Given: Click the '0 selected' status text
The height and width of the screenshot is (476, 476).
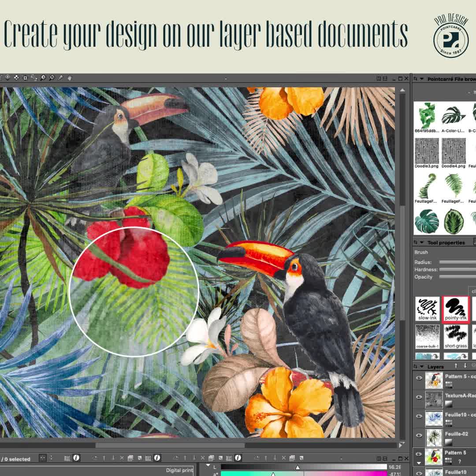Looking at the screenshot, I should click(x=17, y=459).
